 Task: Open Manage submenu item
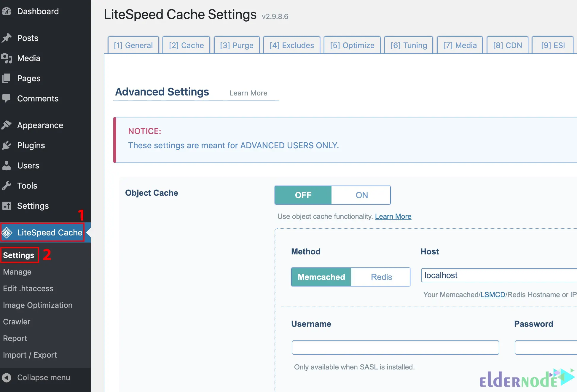[17, 272]
